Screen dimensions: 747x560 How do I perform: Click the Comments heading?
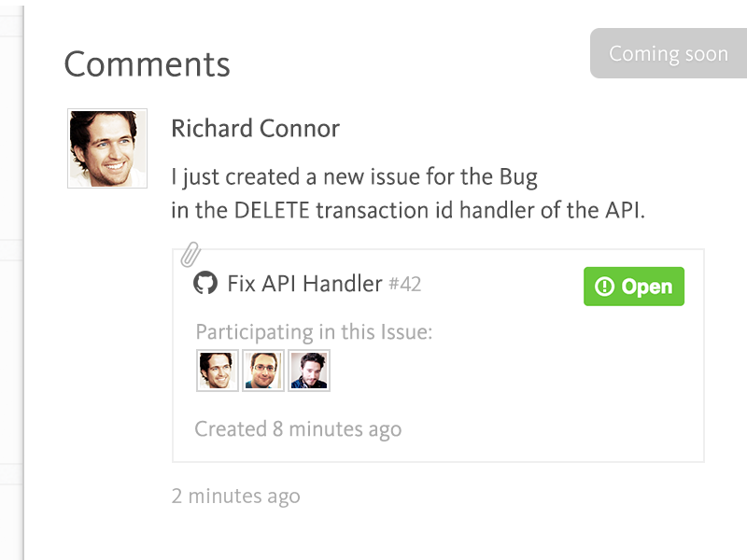click(148, 64)
